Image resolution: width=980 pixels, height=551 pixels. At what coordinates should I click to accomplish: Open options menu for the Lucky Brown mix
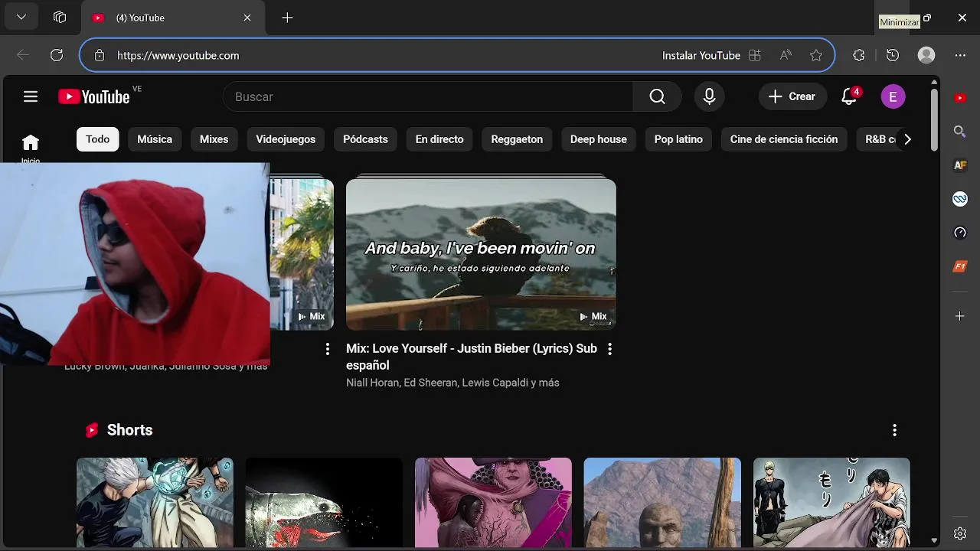pyautogui.click(x=328, y=349)
